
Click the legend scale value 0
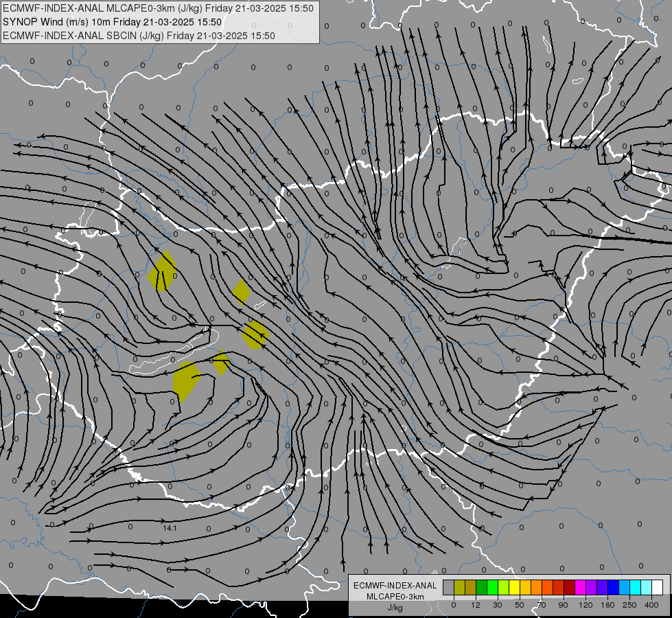[x=454, y=605]
